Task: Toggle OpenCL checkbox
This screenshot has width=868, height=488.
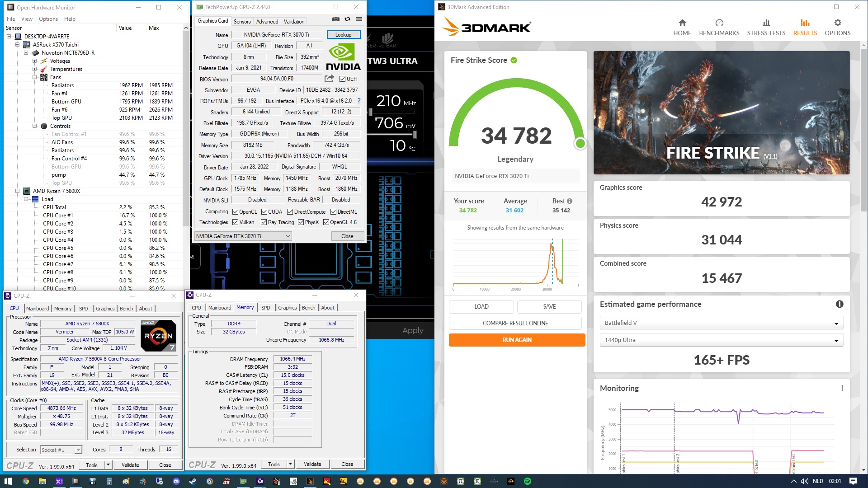Action: click(x=235, y=211)
